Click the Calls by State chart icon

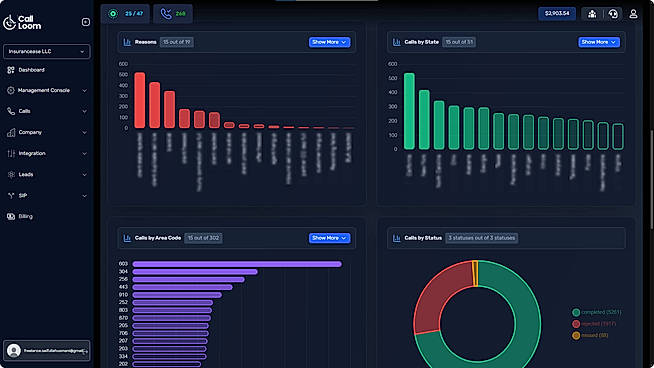pyautogui.click(x=397, y=42)
